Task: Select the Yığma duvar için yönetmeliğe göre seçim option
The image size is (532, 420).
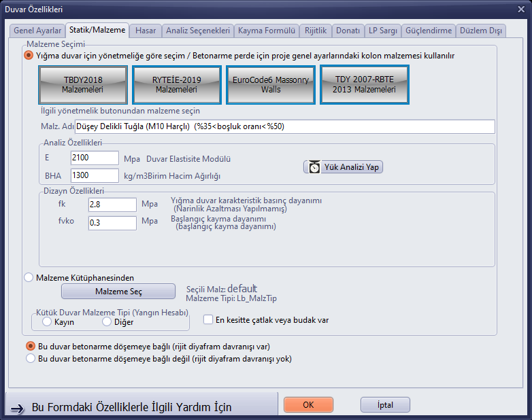Action: 29,55
